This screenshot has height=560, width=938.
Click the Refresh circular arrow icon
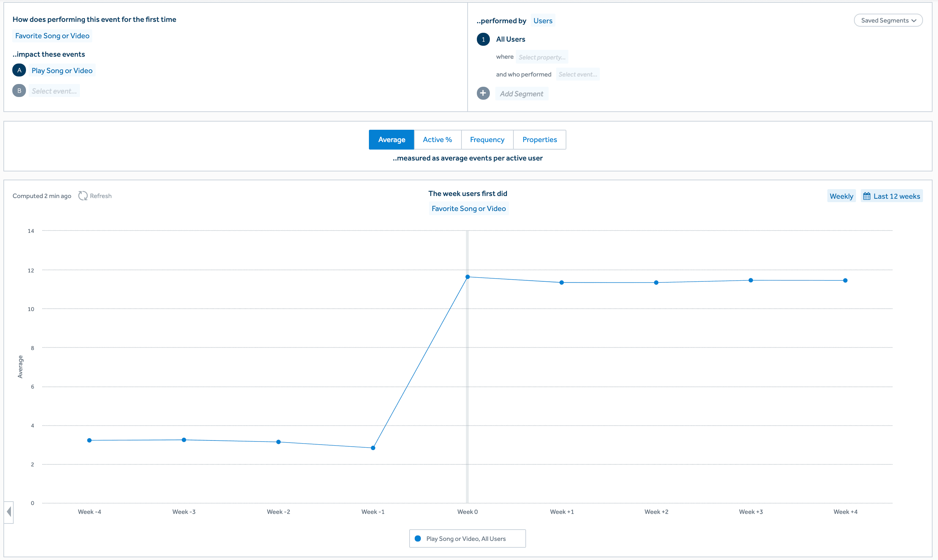(83, 196)
